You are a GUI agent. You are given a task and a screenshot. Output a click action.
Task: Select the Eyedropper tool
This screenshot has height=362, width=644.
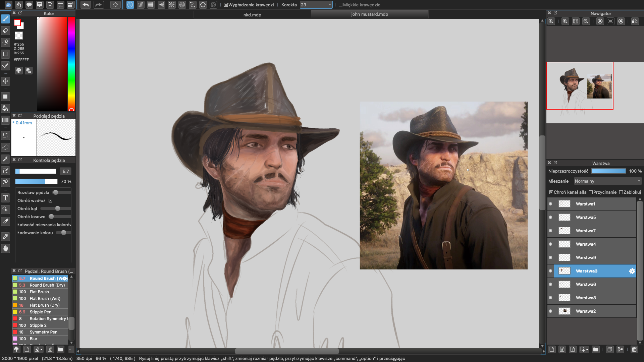click(x=5, y=237)
